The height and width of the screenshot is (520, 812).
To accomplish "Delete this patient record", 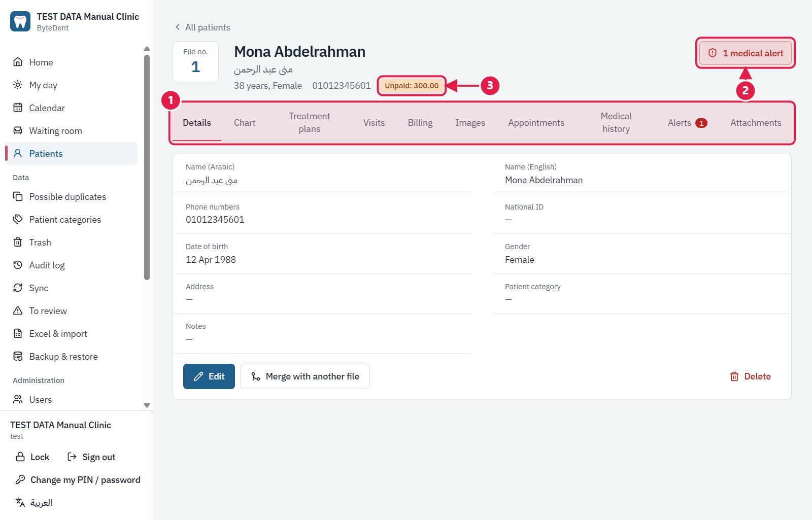I will coord(751,376).
